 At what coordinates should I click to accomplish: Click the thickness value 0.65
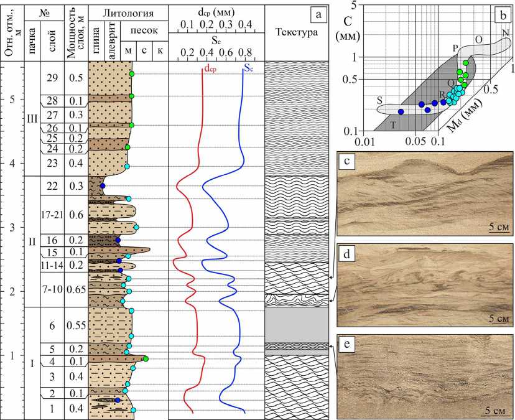[77, 289]
